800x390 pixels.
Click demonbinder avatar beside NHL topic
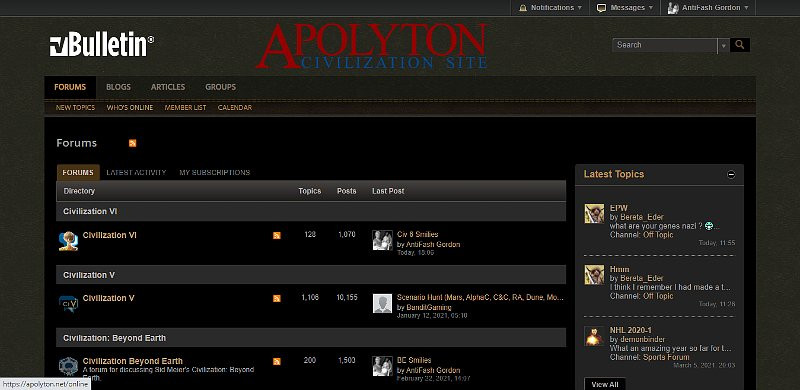594,336
